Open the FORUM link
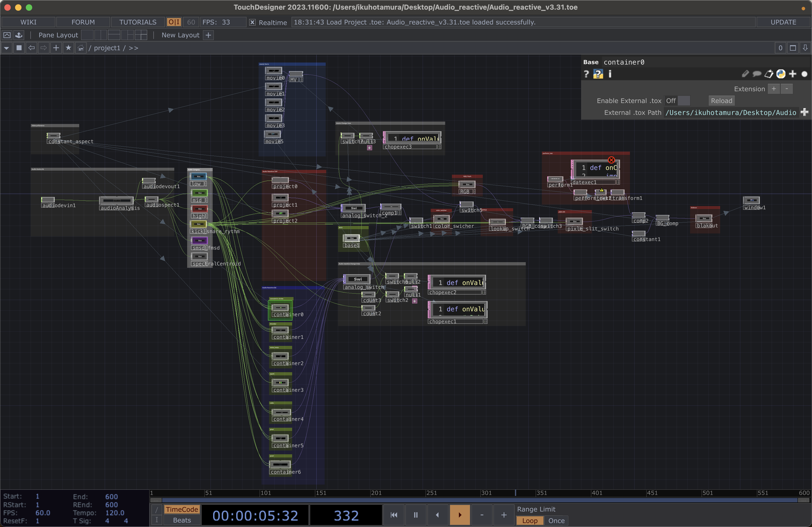The width and height of the screenshot is (812, 527). (83, 22)
